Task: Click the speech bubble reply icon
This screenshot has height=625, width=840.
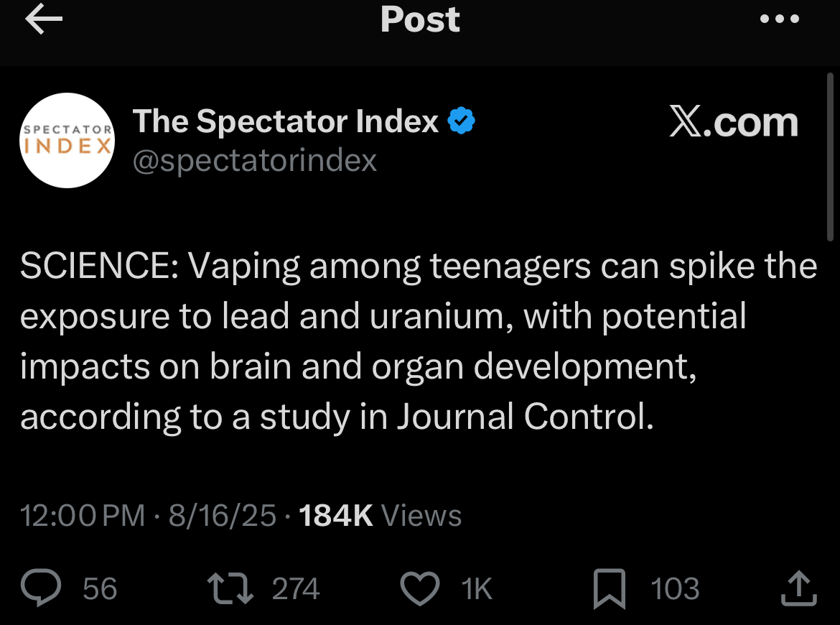Action: [45, 589]
